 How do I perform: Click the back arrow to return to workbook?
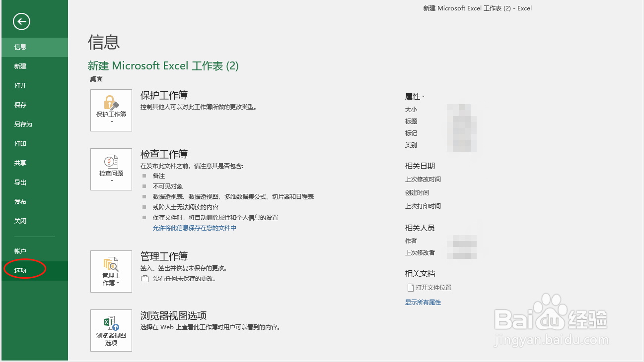coord(22,21)
